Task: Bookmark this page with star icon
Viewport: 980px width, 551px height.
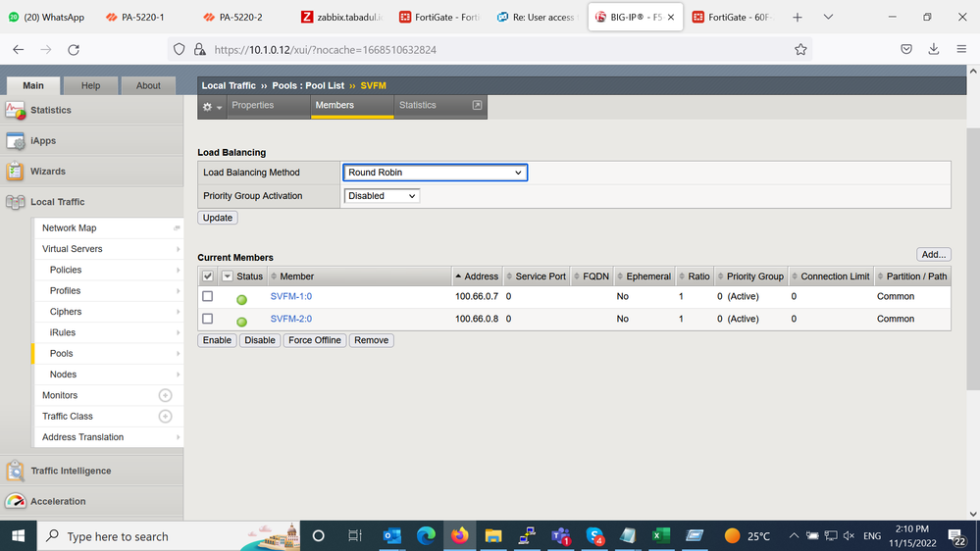Action: [800, 49]
